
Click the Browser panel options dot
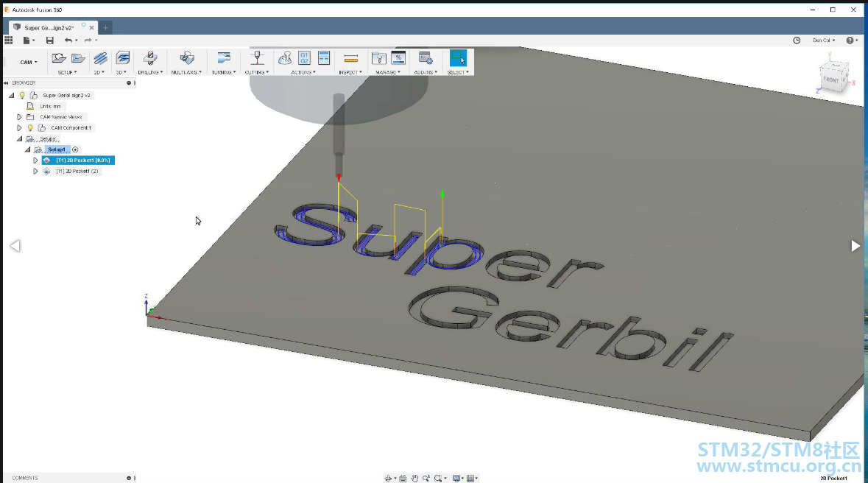pyautogui.click(x=129, y=83)
